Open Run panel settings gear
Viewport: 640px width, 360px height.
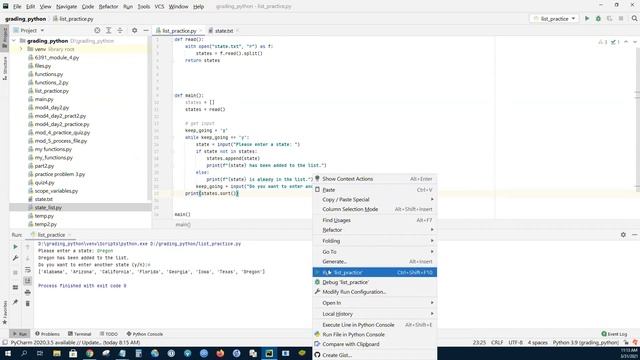[x=623, y=235]
